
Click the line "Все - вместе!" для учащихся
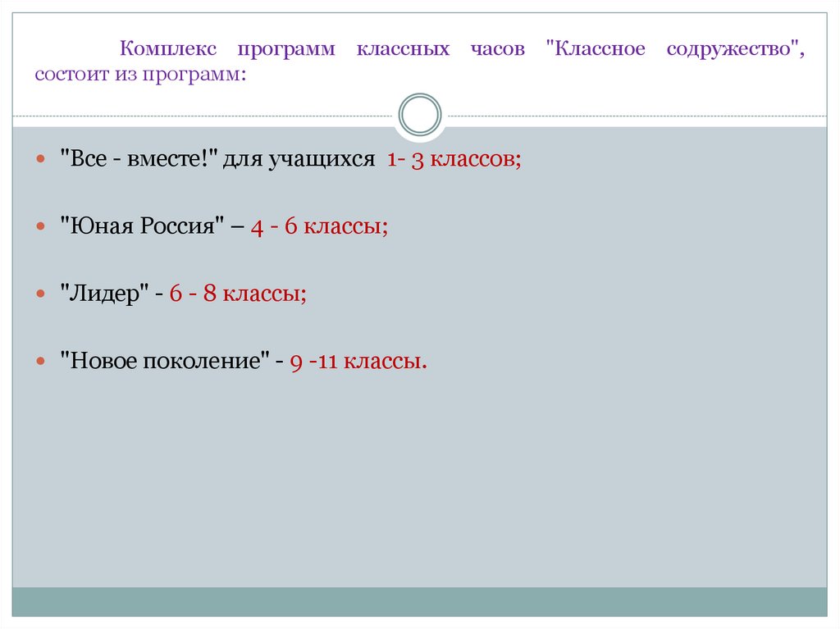213,159
